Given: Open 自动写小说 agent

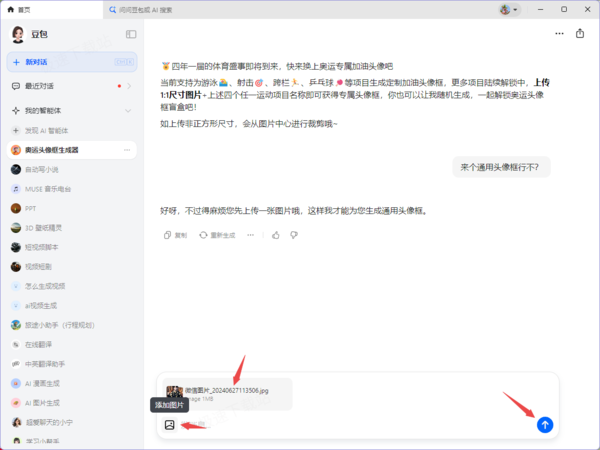Looking at the screenshot, I should point(72,170).
